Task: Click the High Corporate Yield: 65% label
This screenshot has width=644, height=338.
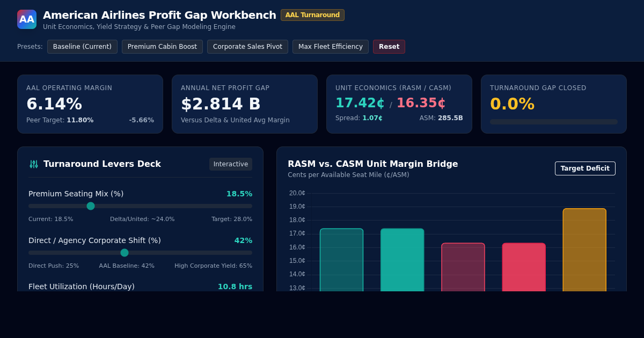Action: (213, 266)
